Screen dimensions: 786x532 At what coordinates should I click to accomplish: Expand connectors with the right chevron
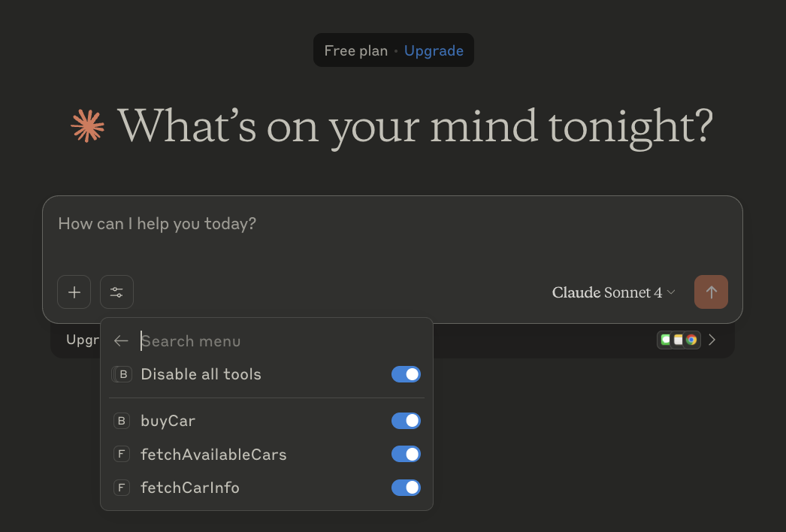point(712,340)
